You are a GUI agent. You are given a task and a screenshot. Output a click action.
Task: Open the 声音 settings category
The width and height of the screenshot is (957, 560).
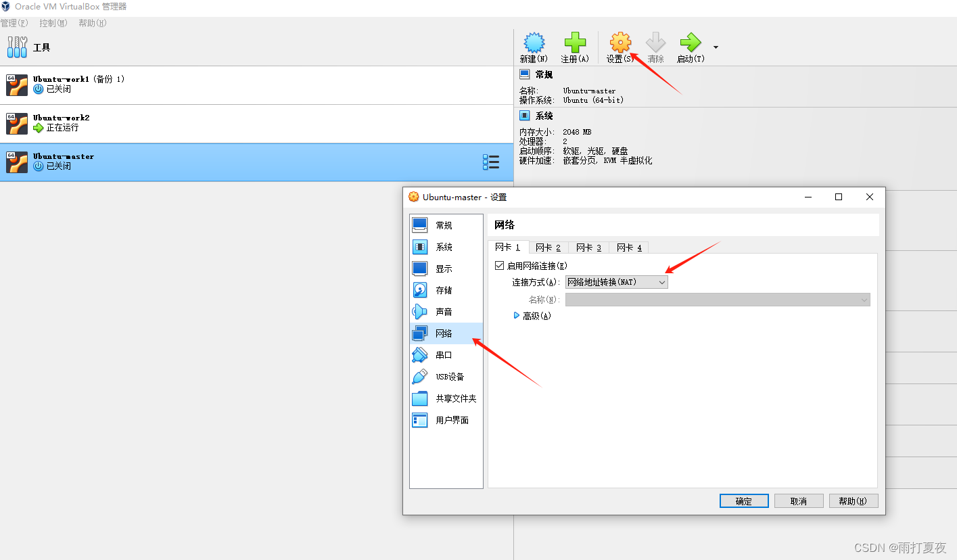pos(446,312)
